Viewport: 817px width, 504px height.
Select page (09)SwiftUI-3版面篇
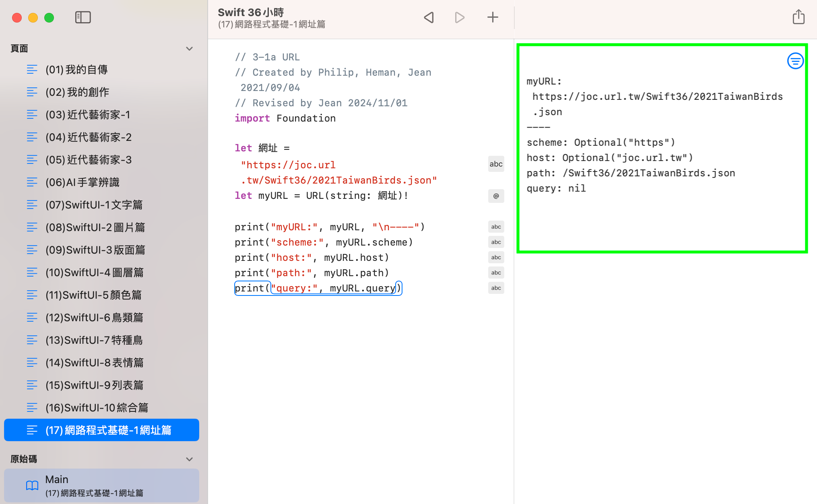[95, 250]
